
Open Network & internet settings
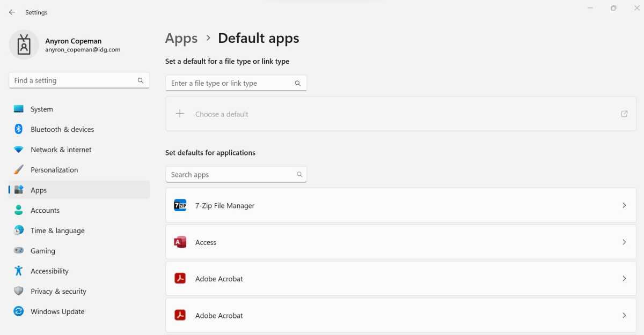click(x=79, y=150)
